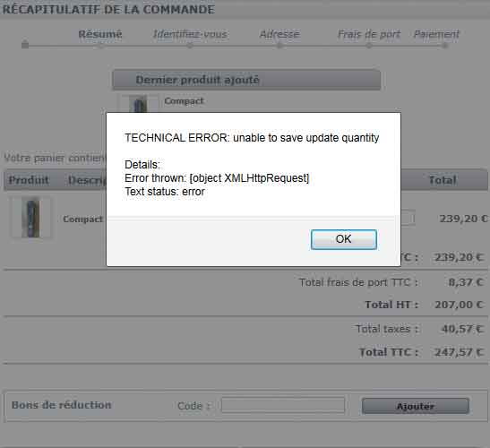Click the Bons de réduction label
490x448 pixels.
pos(61,405)
